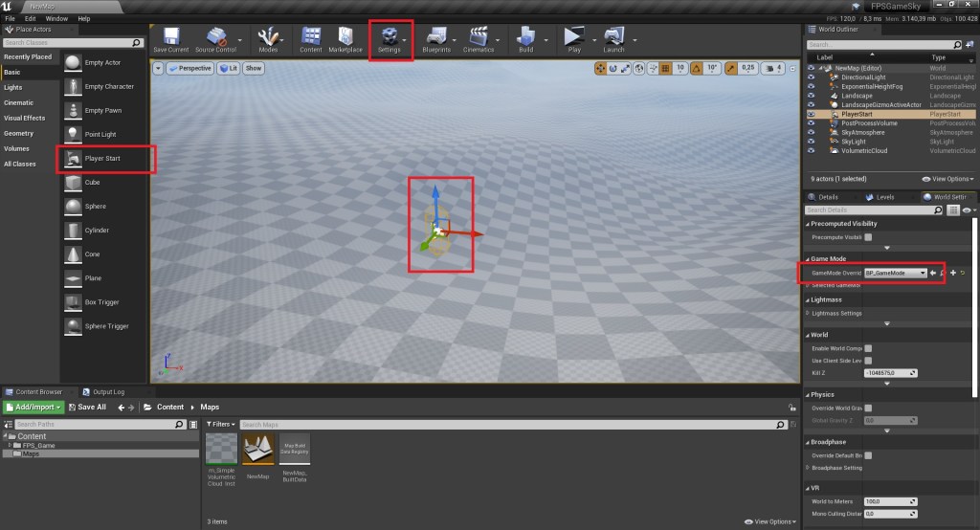Open the GameMode Override dropdown
This screenshot has width=980, height=530.
coord(895,273)
